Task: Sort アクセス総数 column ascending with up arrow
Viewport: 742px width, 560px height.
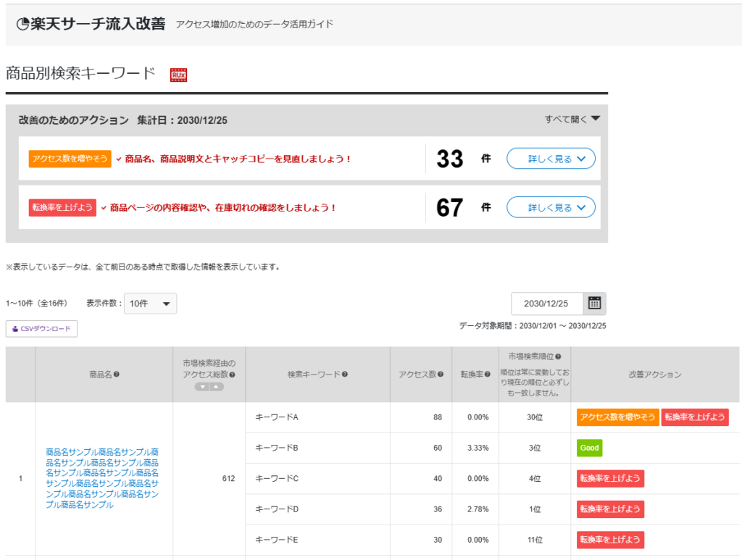Action: click(x=217, y=387)
